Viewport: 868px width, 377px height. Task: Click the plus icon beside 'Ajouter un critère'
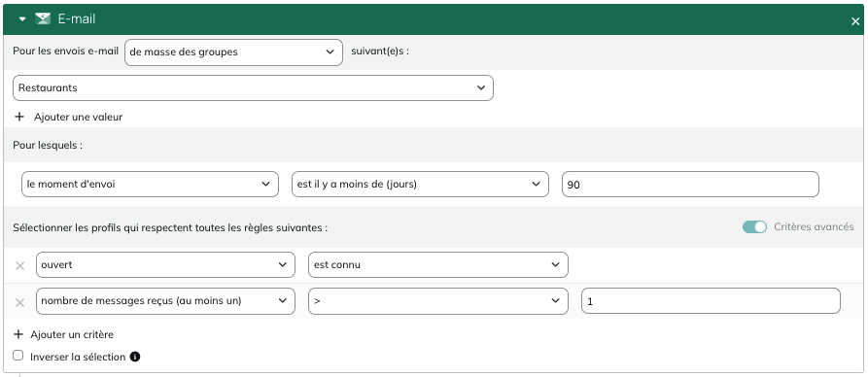click(18, 334)
